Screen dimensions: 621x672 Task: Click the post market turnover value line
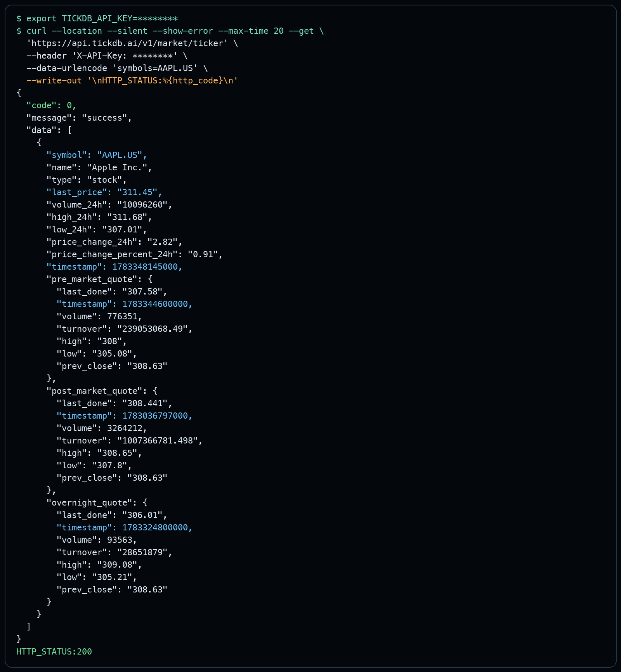click(x=130, y=441)
